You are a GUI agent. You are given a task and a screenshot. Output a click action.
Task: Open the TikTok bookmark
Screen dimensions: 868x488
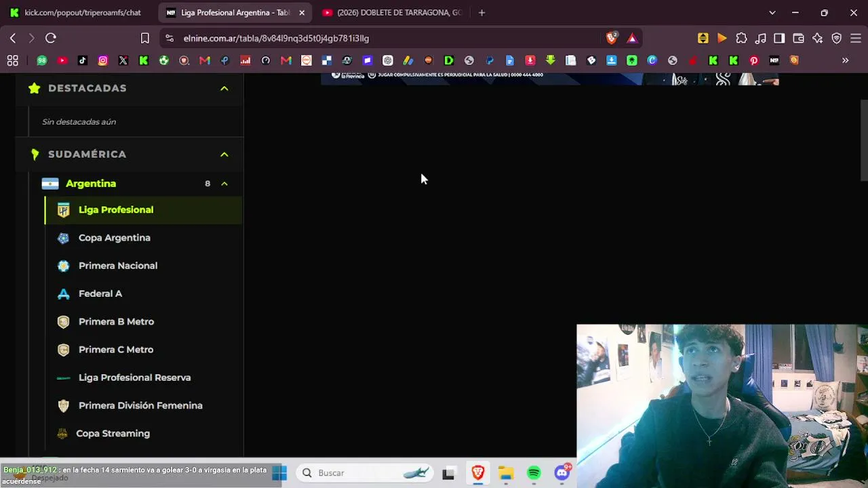point(83,60)
